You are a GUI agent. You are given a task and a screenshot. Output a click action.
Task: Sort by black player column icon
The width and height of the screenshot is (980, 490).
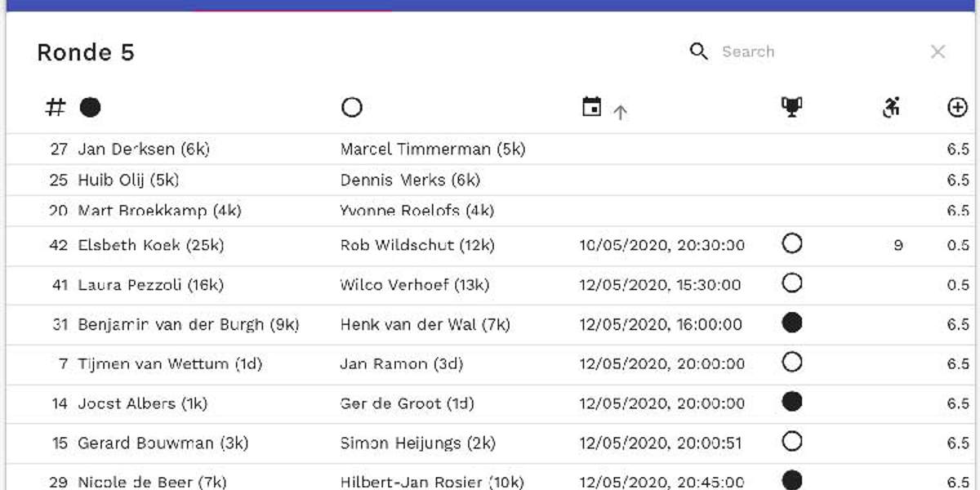tap(90, 107)
